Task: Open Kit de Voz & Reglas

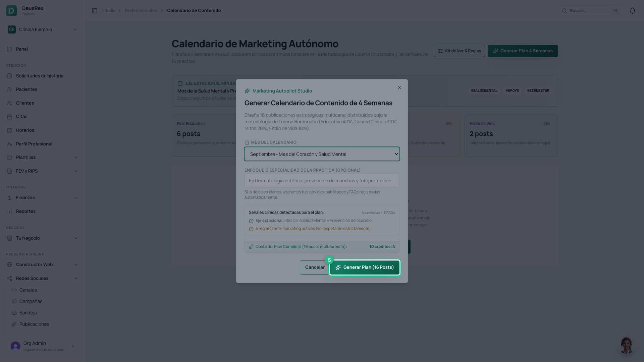Action: [x=459, y=51]
